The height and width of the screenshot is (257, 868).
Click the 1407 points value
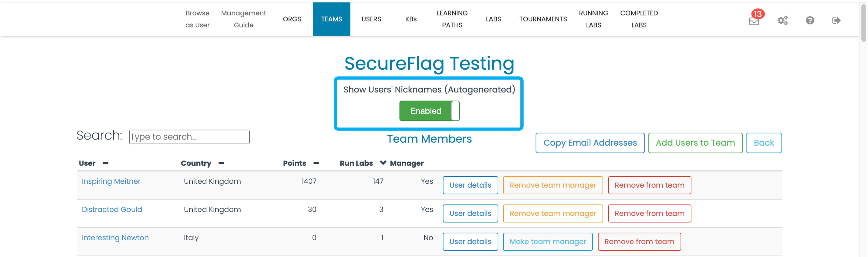click(309, 181)
